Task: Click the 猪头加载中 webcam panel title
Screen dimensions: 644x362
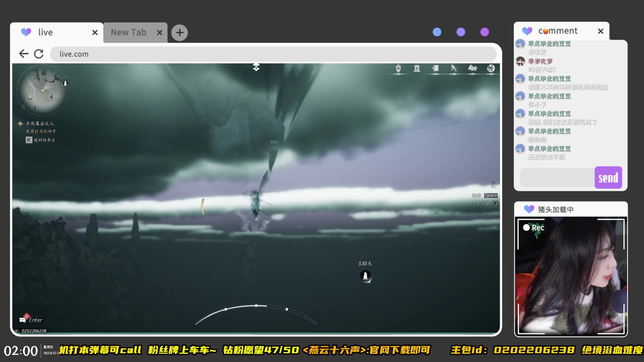Action: click(556, 209)
